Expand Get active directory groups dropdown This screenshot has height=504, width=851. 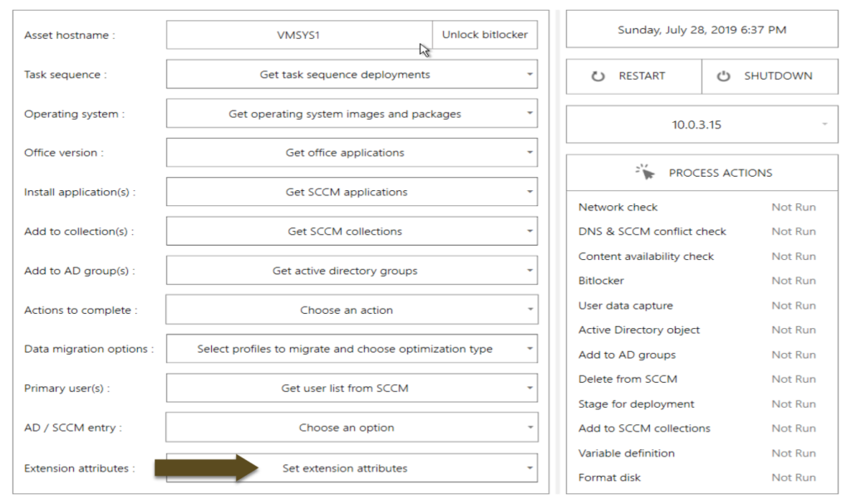[x=352, y=271]
